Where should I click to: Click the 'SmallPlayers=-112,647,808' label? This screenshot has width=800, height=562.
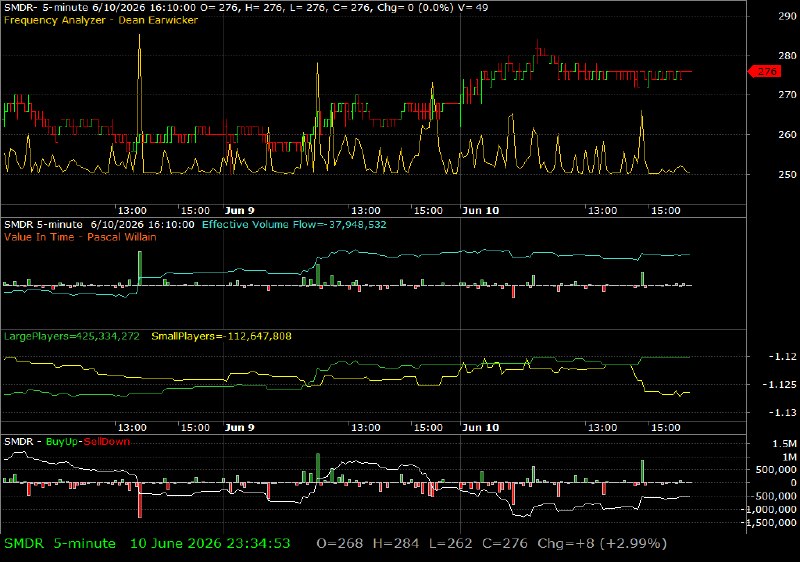(221, 336)
